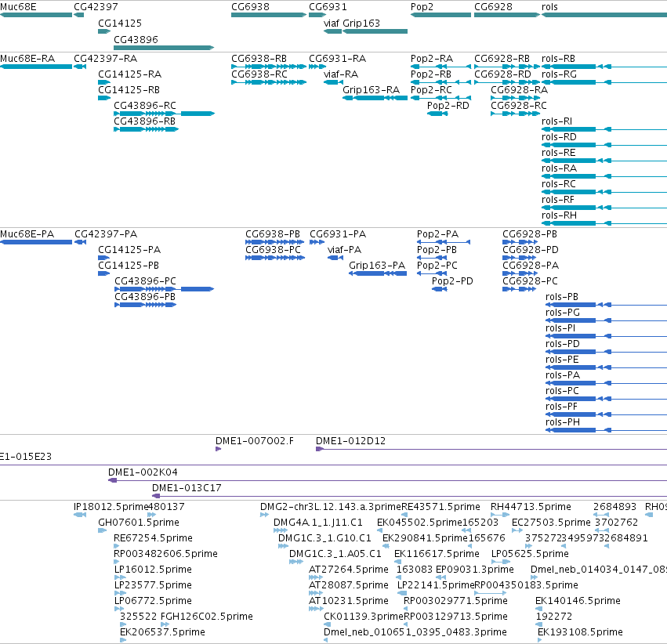Image resolution: width=667 pixels, height=644 pixels.
Task: Open the CG6928-RB transcript
Action: (502, 59)
